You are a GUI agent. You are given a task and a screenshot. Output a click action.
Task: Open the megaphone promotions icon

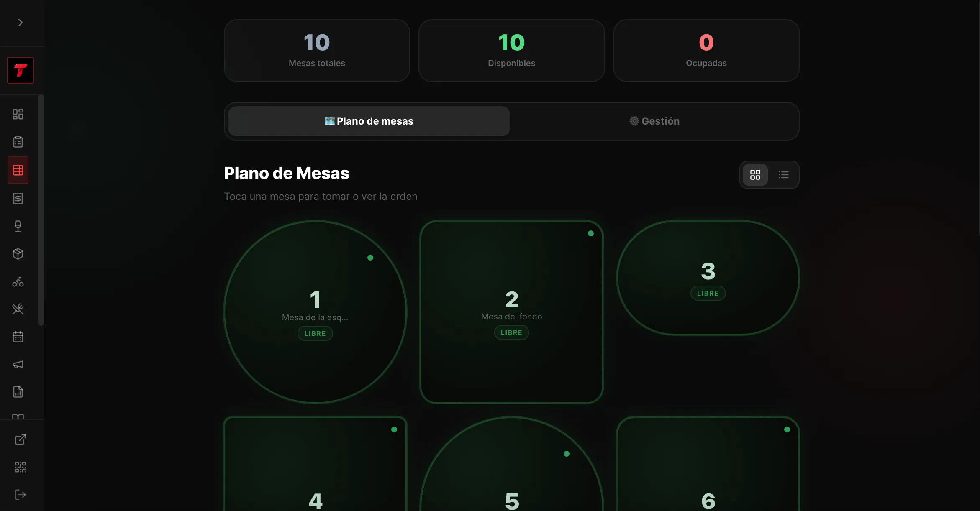click(x=18, y=365)
